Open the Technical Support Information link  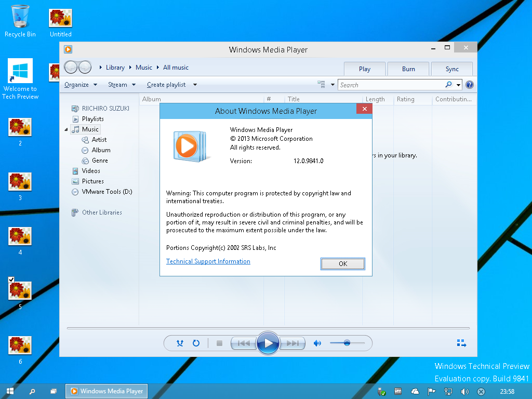tap(208, 261)
